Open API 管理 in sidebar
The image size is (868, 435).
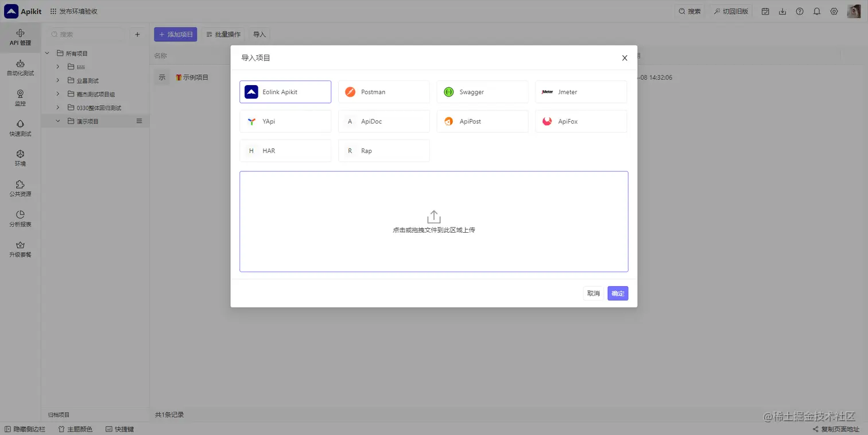(x=20, y=37)
